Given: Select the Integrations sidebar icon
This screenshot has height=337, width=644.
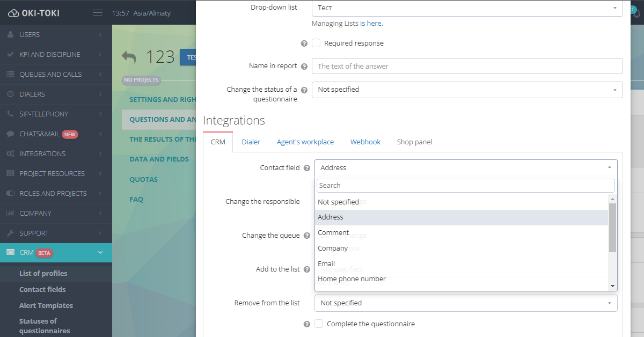Looking at the screenshot, I should pos(38,153).
